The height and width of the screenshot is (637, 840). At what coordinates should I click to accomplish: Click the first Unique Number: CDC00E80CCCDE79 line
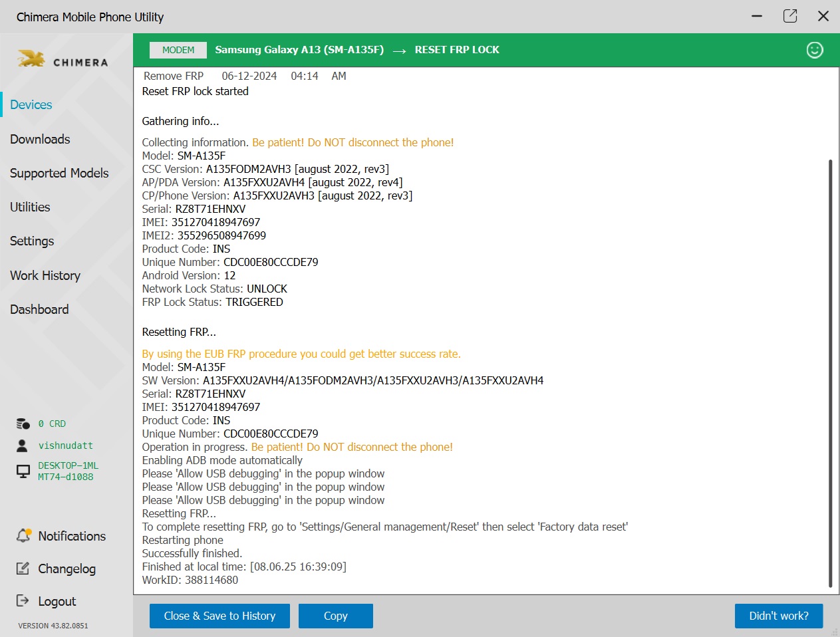pyautogui.click(x=230, y=262)
